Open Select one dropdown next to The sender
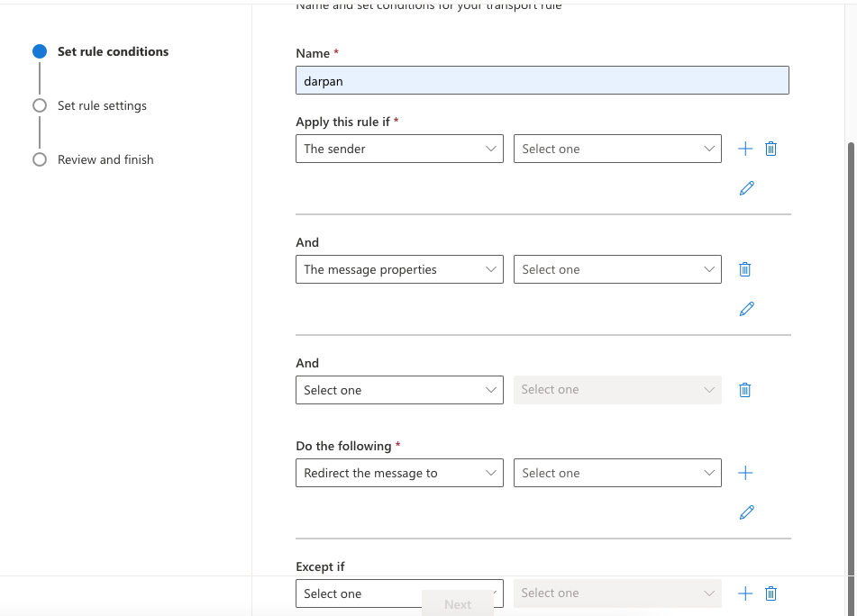Screen dimensions: 857x616 pyautogui.click(x=617, y=149)
